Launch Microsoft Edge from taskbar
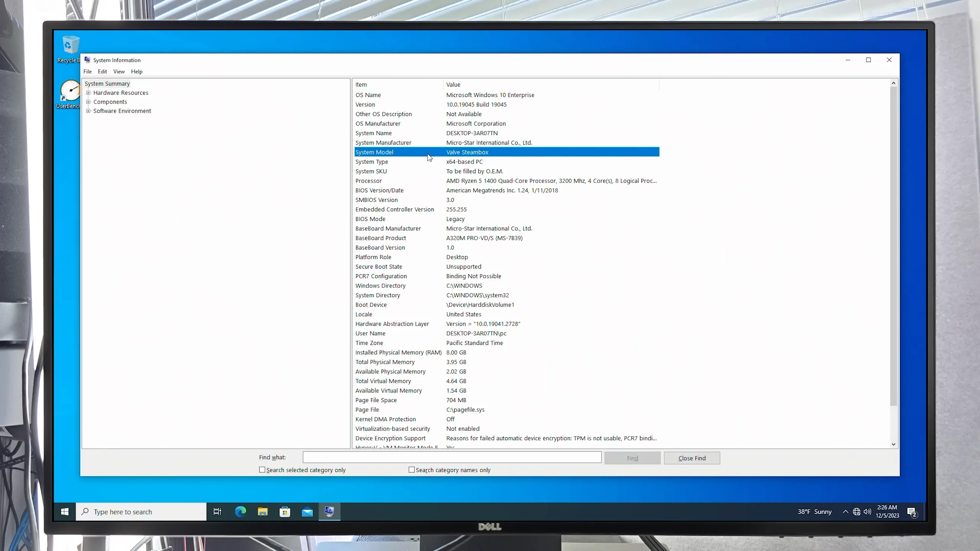The height and width of the screenshot is (551, 980). tap(240, 512)
